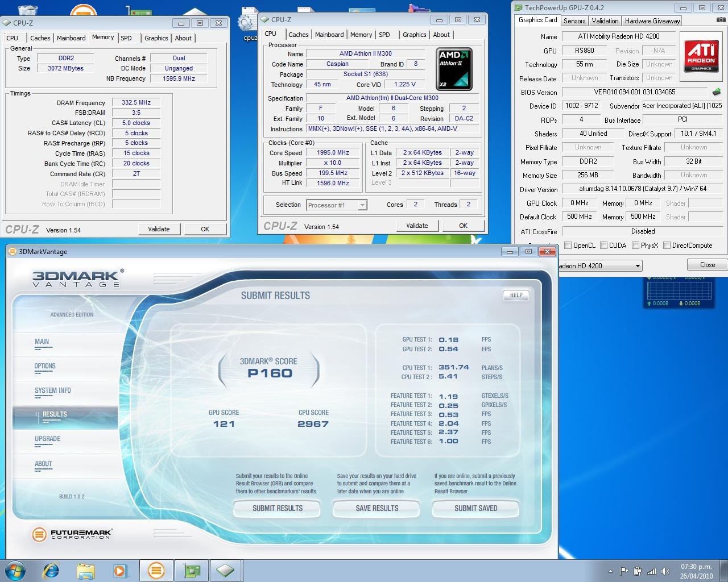This screenshot has width=728, height=582.
Task: Open Mainboard tab in CPU-Z processor window
Action: (x=329, y=35)
